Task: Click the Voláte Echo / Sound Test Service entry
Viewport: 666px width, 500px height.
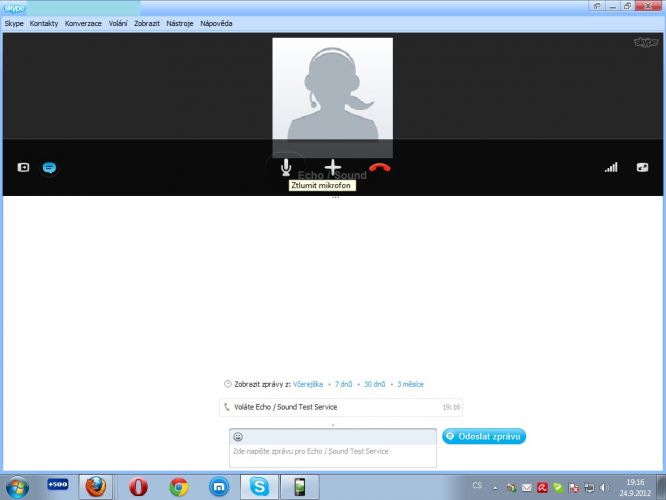Action: pyautogui.click(x=341, y=407)
